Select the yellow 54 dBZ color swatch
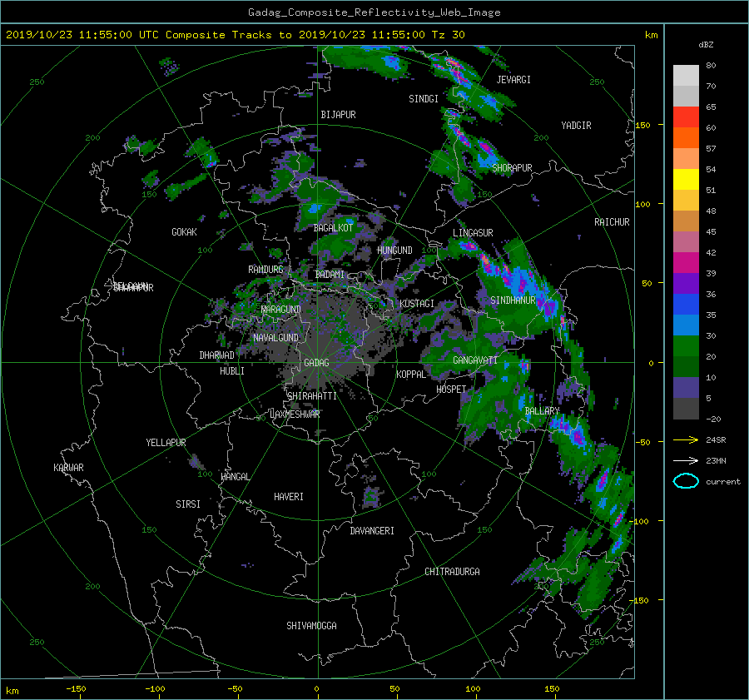The height and width of the screenshot is (700, 749). [686, 180]
